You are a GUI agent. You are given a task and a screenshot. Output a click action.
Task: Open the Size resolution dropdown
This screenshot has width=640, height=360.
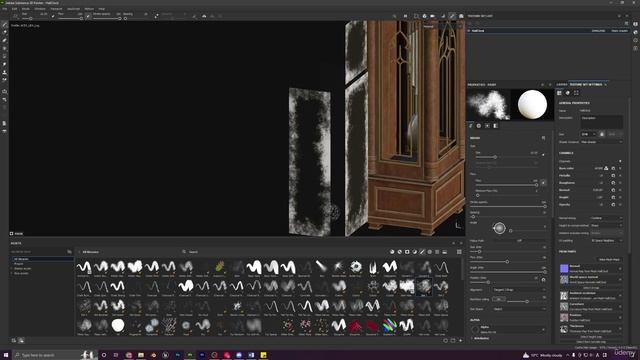[589, 134]
